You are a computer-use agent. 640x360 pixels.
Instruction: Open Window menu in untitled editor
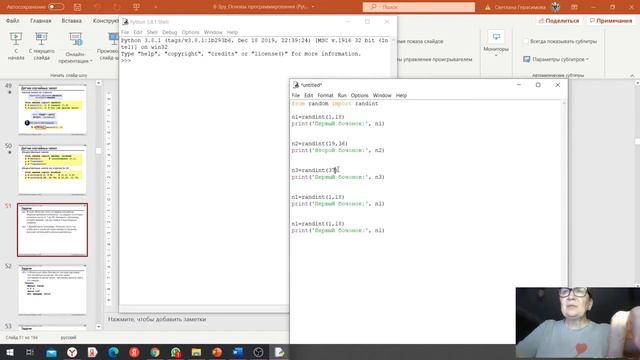click(x=382, y=95)
